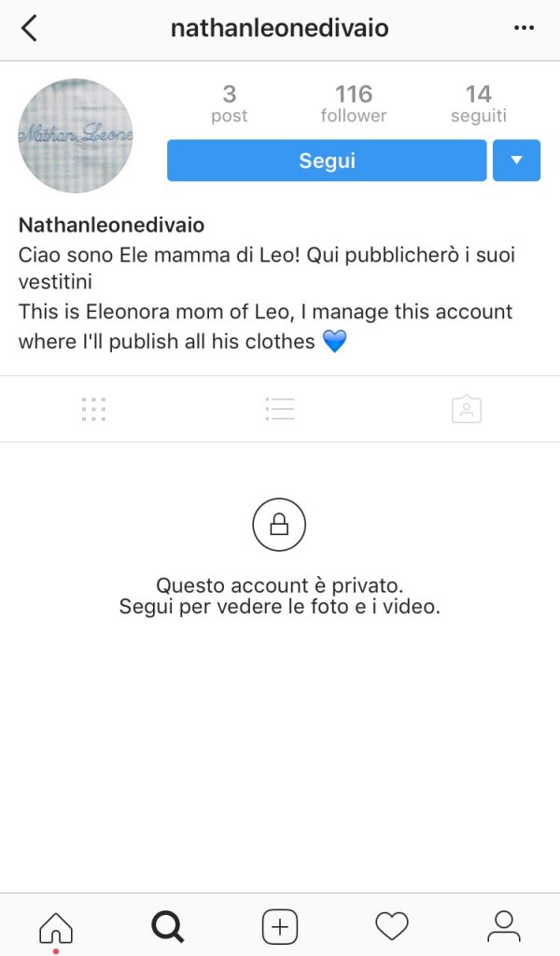Tap the 3 post count
560x956 pixels.
click(229, 104)
